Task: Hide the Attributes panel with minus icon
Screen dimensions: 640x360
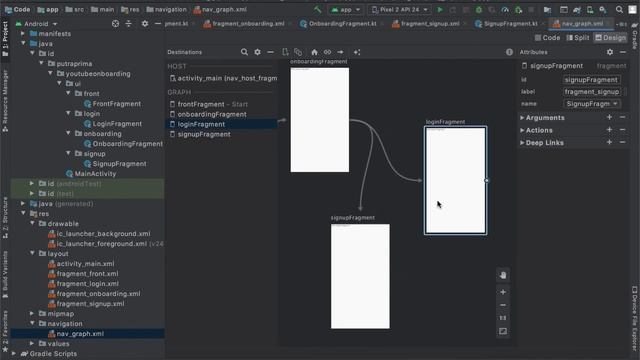Action: [623, 52]
